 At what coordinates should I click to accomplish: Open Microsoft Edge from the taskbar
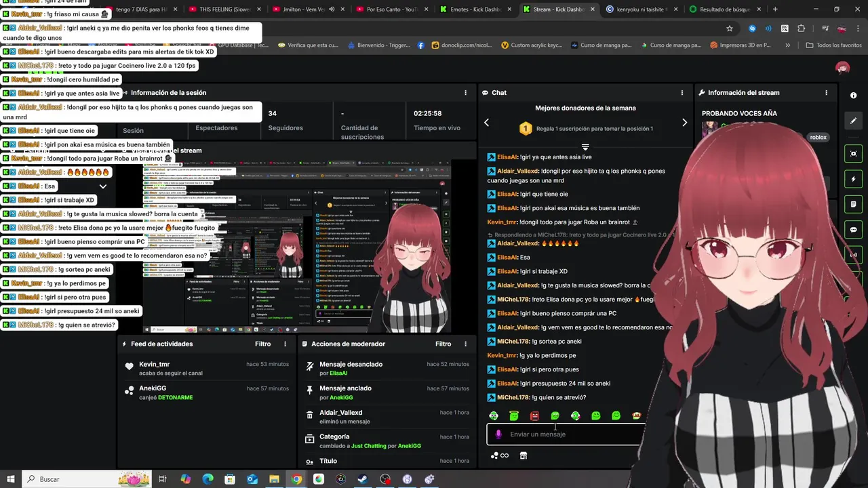click(x=208, y=479)
